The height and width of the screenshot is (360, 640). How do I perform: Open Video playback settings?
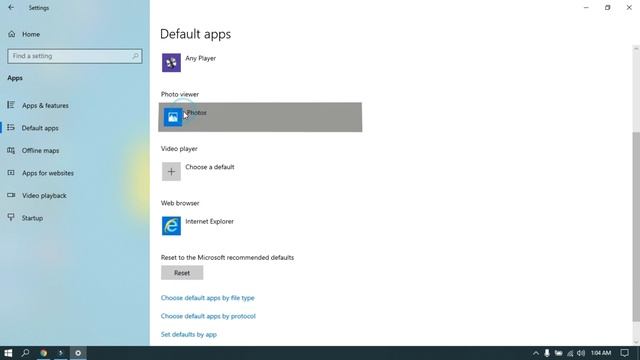[x=44, y=196]
